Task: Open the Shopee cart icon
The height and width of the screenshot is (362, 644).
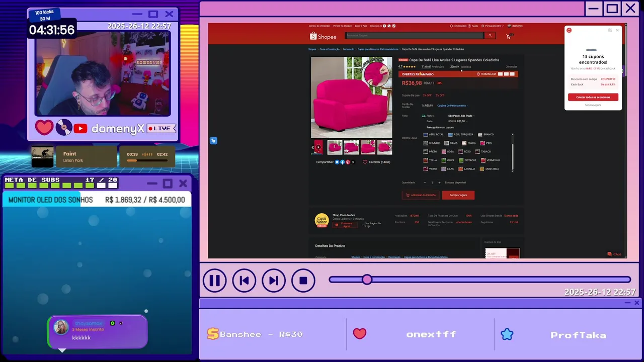Action: [508, 36]
